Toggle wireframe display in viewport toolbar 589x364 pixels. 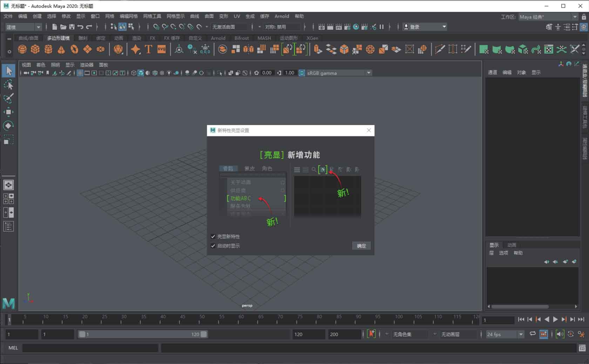(134, 73)
